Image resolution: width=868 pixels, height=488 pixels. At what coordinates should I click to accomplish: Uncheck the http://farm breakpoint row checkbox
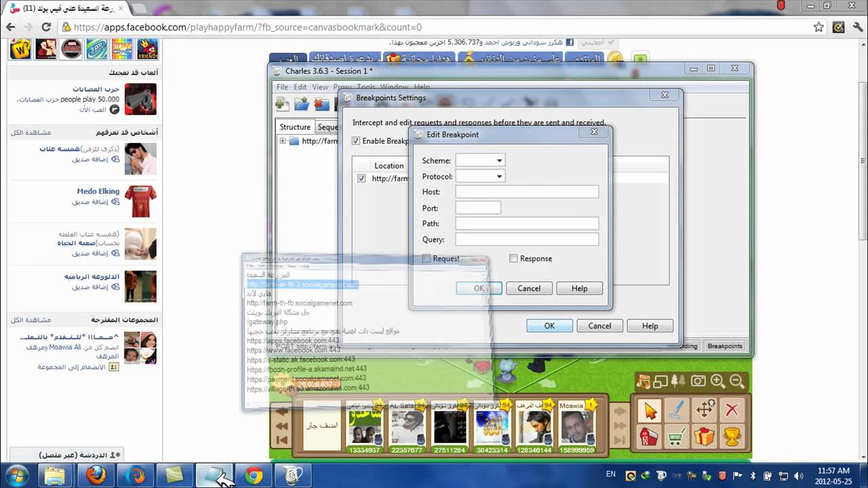tap(361, 179)
